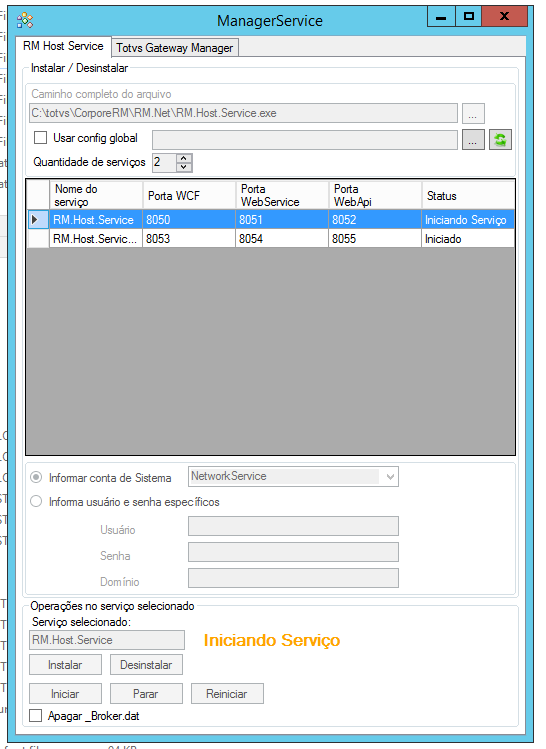This screenshot has height=749, width=546.
Task: Click the Iniciado status cell
Action: pyautogui.click(x=468, y=238)
